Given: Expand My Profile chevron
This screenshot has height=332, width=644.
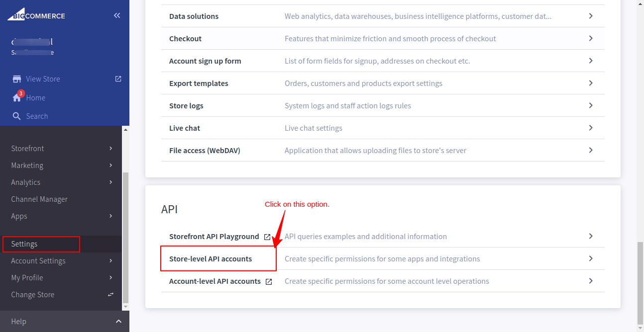Looking at the screenshot, I should click(x=110, y=277).
